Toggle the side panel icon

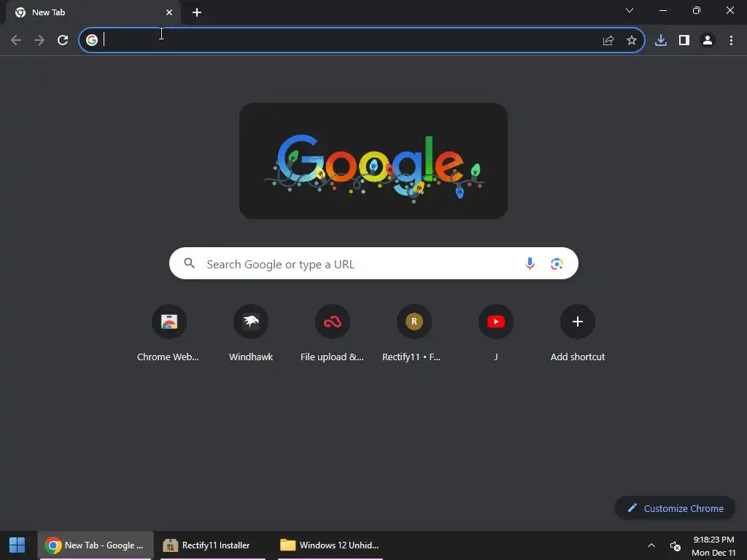point(684,41)
